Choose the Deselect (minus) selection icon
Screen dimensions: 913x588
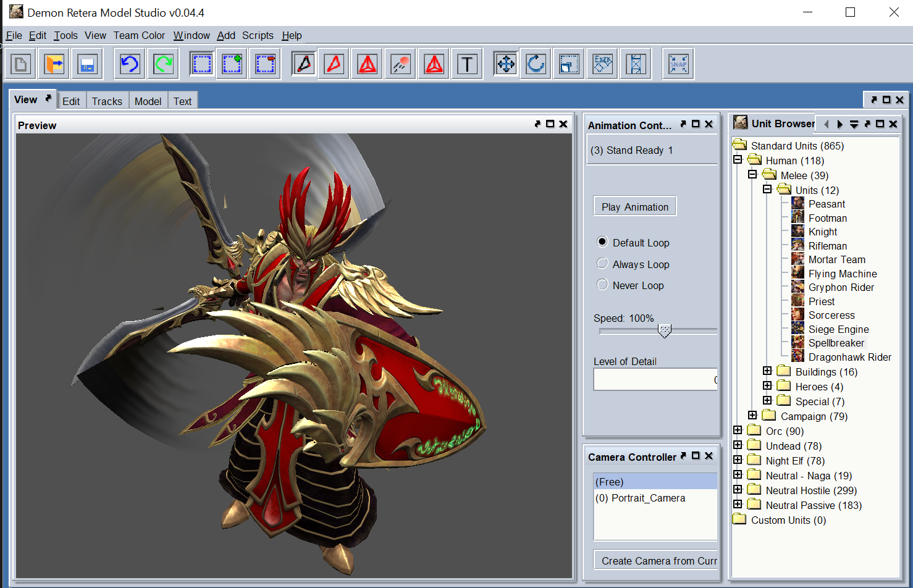[x=266, y=64]
